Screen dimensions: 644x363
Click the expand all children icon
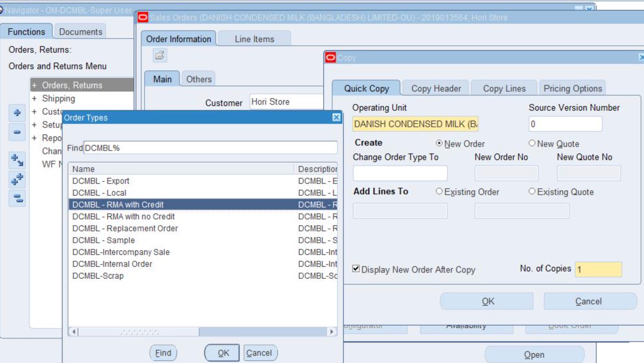(17, 160)
